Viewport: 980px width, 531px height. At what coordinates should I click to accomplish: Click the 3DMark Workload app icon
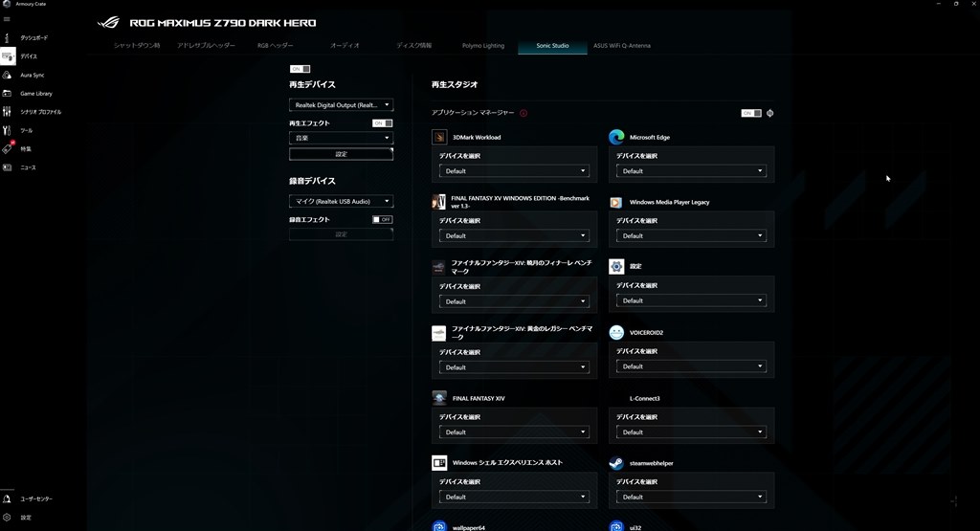pos(439,137)
